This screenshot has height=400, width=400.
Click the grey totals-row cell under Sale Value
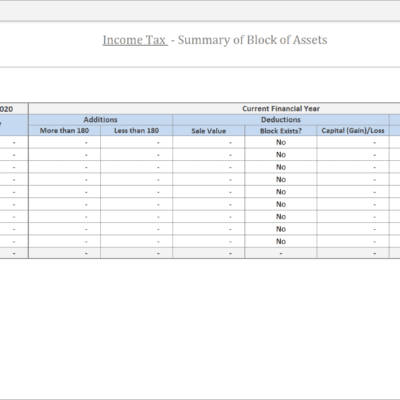(209, 253)
